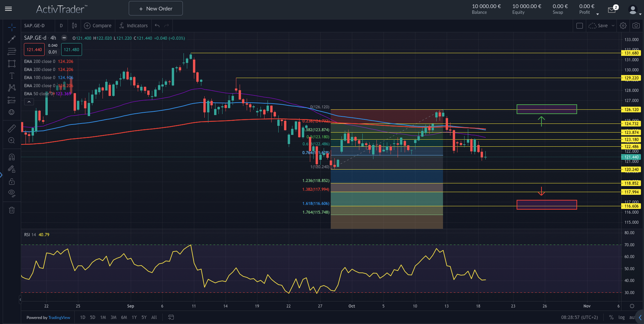This screenshot has width=644, height=324.
Task: Delete drawings with the trash icon
Action: click(12, 210)
